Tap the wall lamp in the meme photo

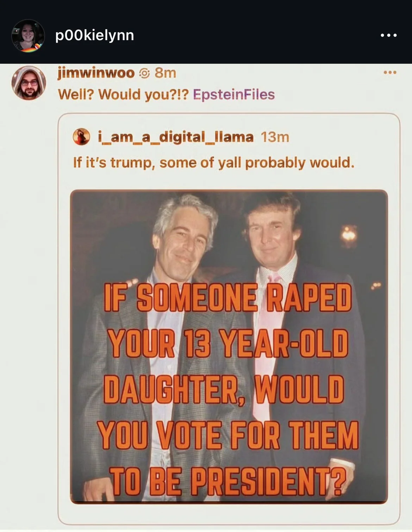[x=348, y=234]
